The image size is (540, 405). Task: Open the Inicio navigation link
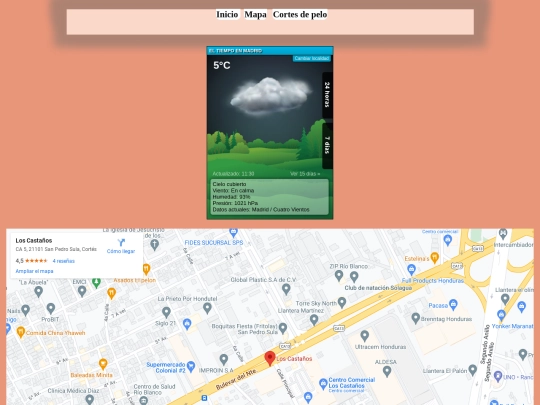[x=227, y=14]
